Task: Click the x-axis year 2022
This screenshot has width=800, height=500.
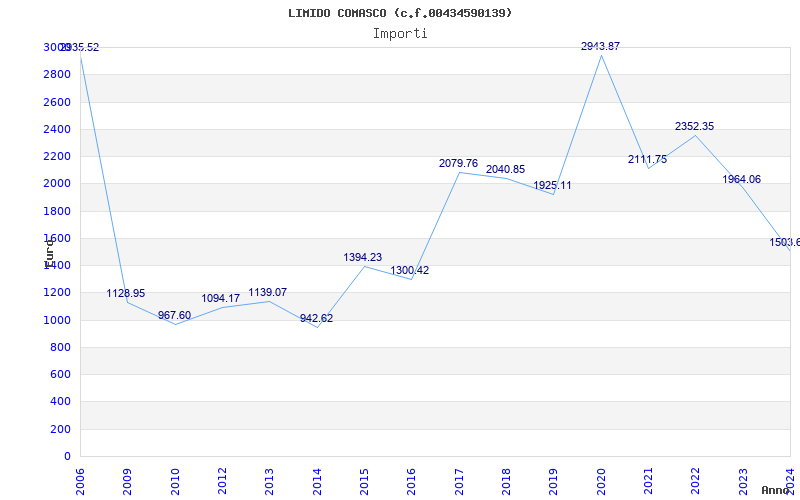Action: click(x=695, y=482)
